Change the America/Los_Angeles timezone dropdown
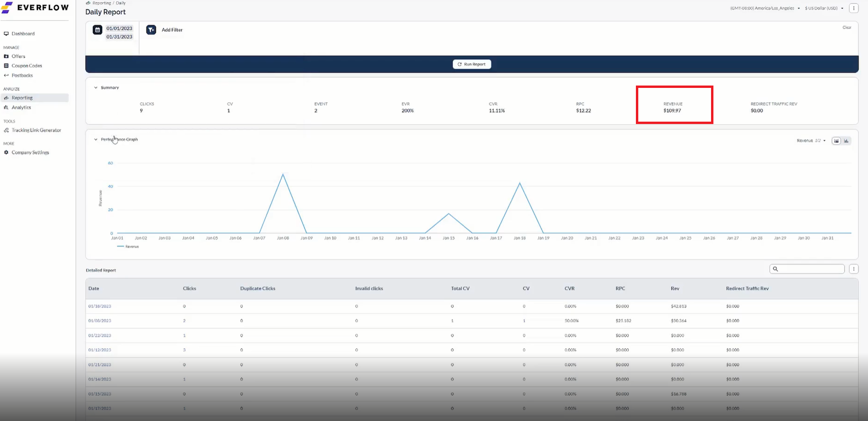The image size is (868, 421). click(765, 8)
